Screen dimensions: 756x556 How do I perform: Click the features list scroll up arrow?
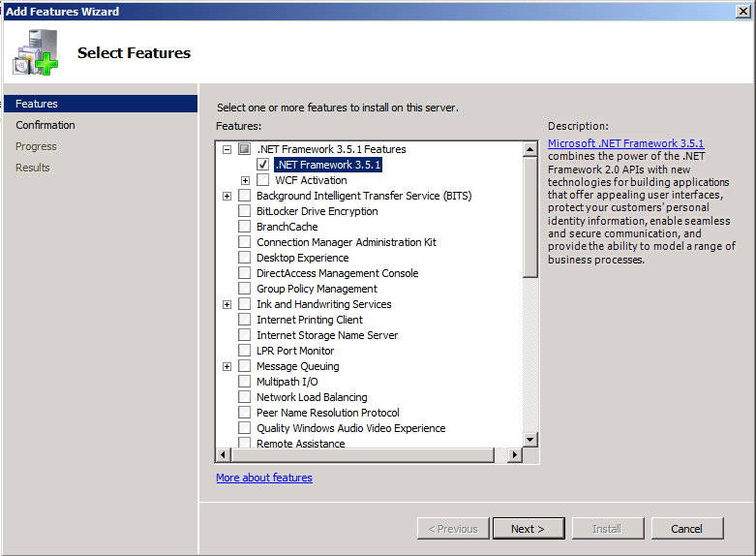point(529,149)
